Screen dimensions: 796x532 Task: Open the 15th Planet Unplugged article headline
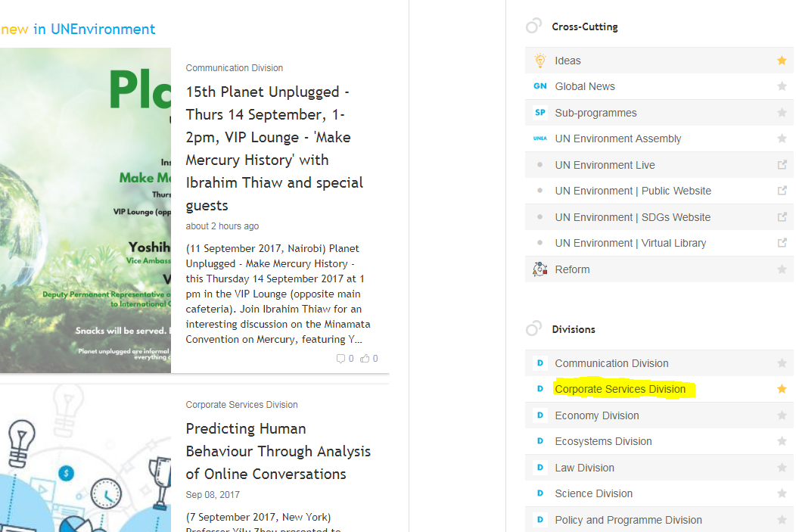tap(275, 148)
